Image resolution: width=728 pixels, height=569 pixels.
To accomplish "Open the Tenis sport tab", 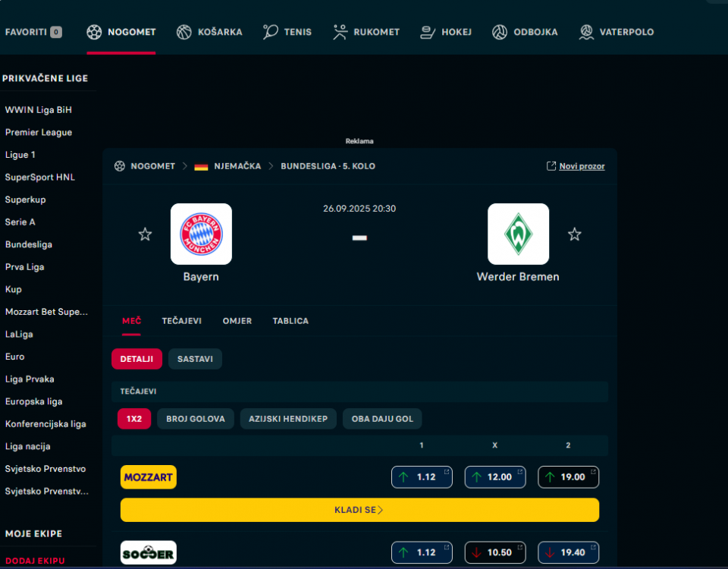I will (287, 32).
